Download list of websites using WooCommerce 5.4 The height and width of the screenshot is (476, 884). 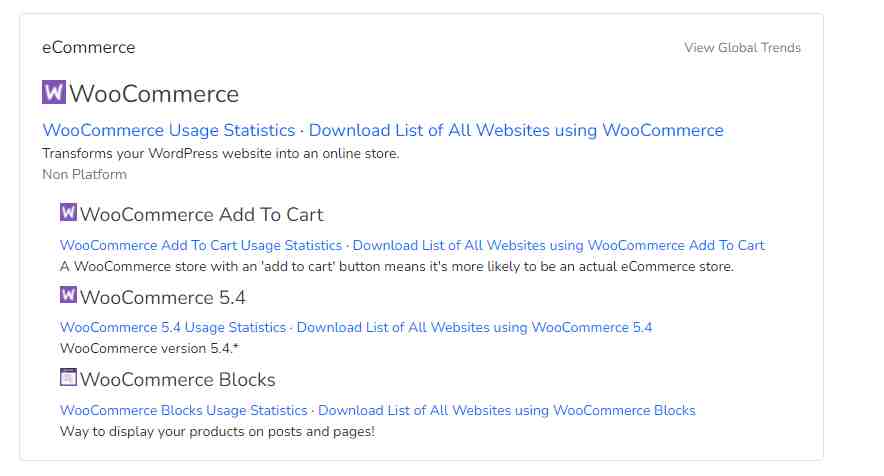(x=474, y=328)
